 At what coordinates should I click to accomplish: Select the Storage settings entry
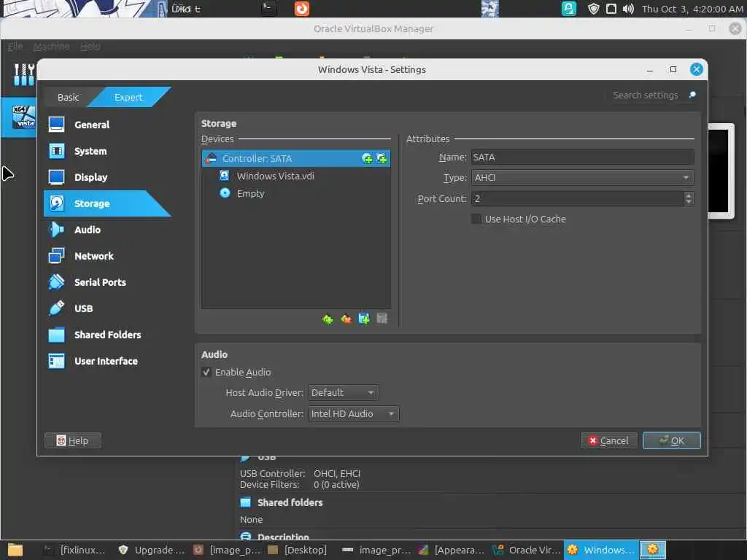(107, 203)
